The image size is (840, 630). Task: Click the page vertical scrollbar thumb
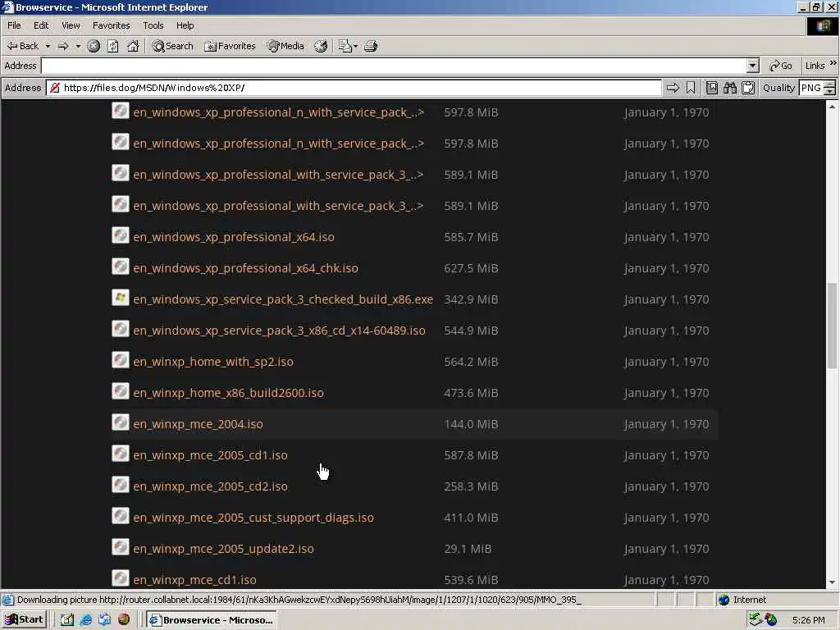[x=832, y=326]
